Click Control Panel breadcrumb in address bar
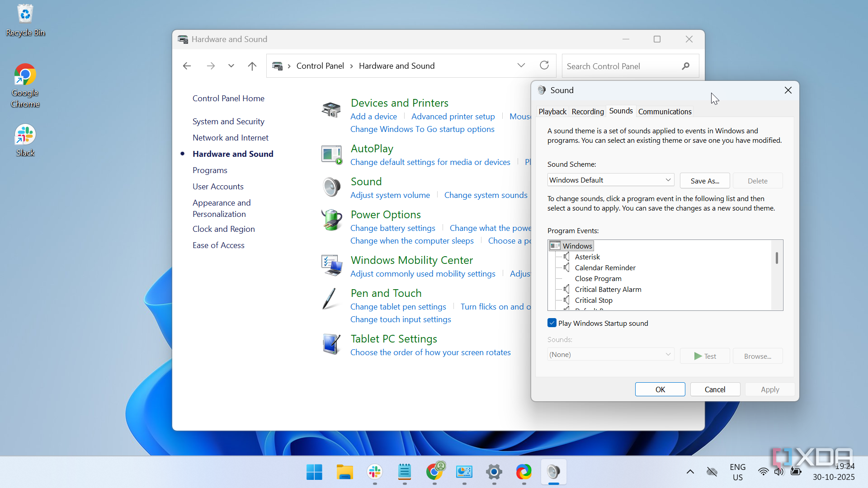 pos(320,66)
